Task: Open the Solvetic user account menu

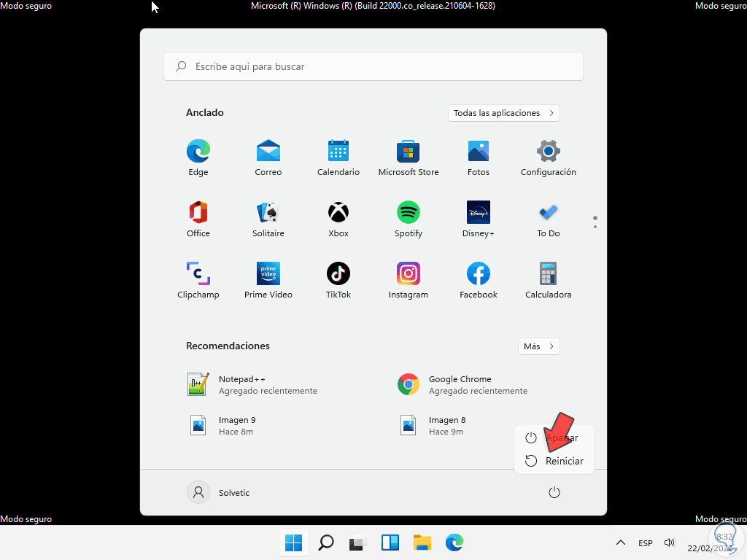Action: [x=218, y=492]
